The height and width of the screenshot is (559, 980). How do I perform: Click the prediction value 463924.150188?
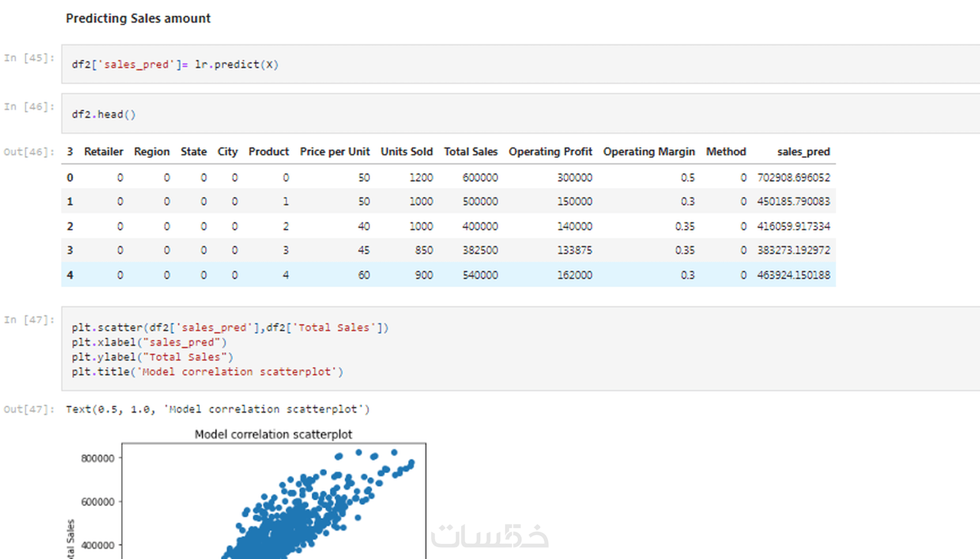pyautogui.click(x=794, y=275)
